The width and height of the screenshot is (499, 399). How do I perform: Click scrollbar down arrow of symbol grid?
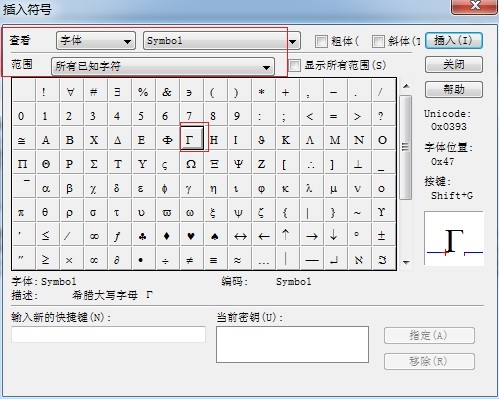coord(406,262)
